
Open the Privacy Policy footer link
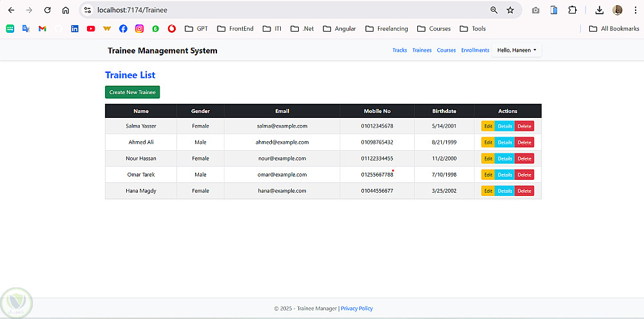pyautogui.click(x=357, y=309)
